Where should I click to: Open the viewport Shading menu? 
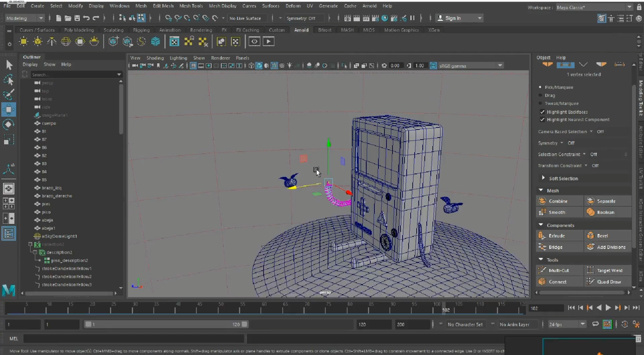click(x=155, y=58)
